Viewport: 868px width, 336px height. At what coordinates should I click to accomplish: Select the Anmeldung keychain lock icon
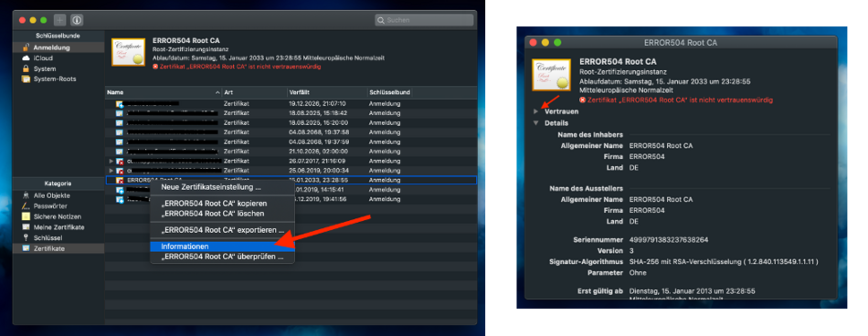[26, 47]
